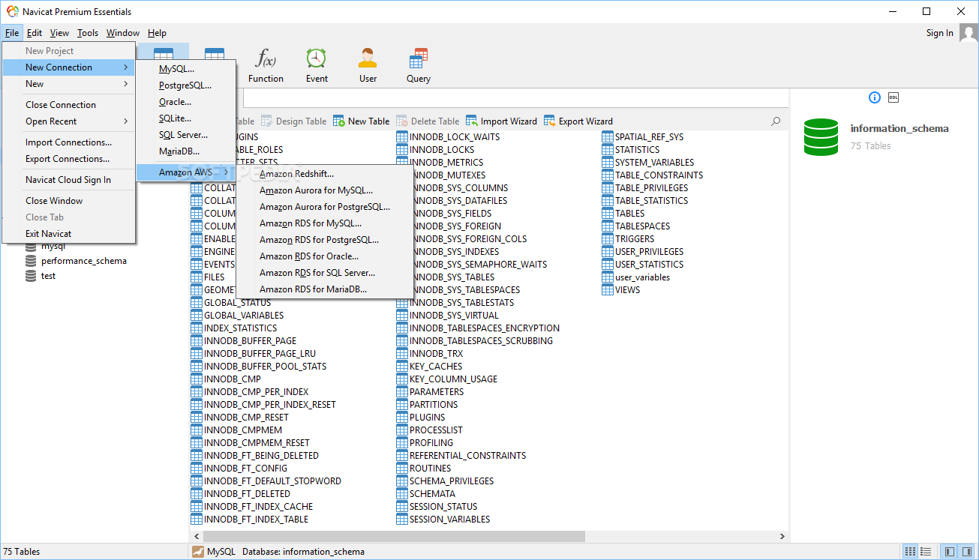
Task: Open the View menu
Action: coord(59,33)
